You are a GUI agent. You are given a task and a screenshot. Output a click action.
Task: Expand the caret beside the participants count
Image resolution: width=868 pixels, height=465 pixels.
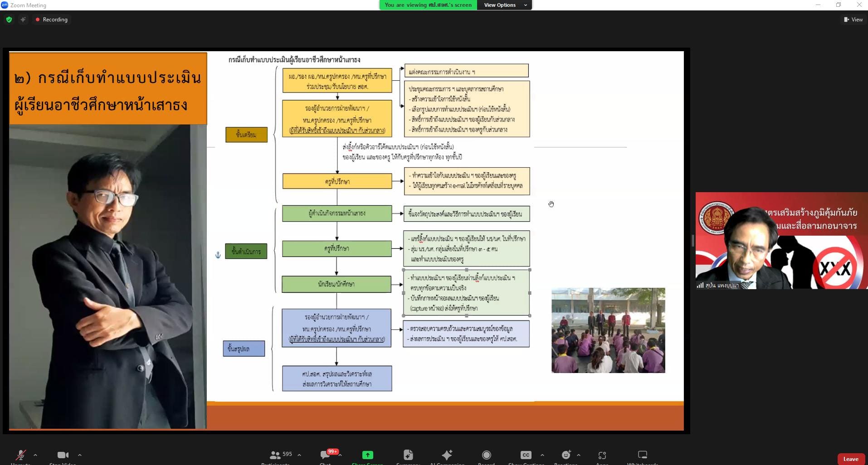tap(299, 455)
